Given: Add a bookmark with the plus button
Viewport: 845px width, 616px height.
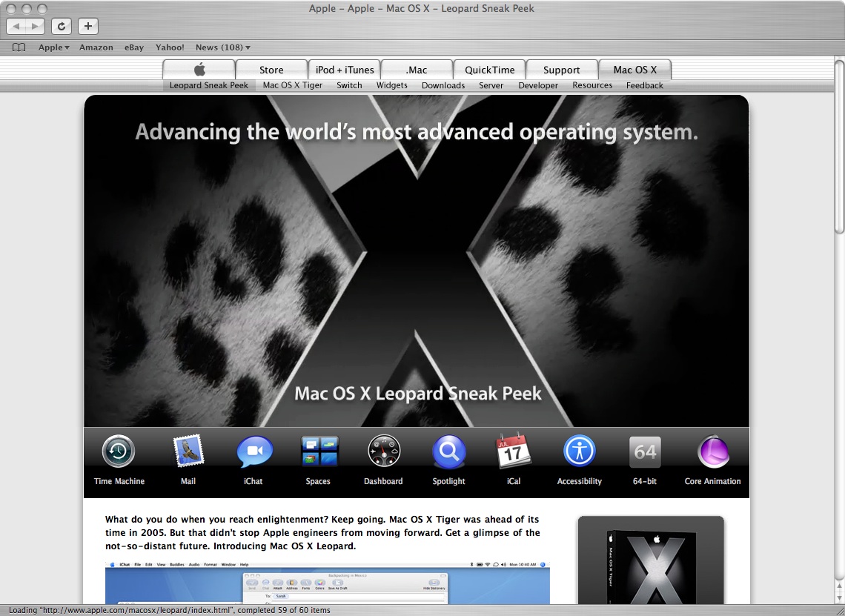Looking at the screenshot, I should [88, 26].
